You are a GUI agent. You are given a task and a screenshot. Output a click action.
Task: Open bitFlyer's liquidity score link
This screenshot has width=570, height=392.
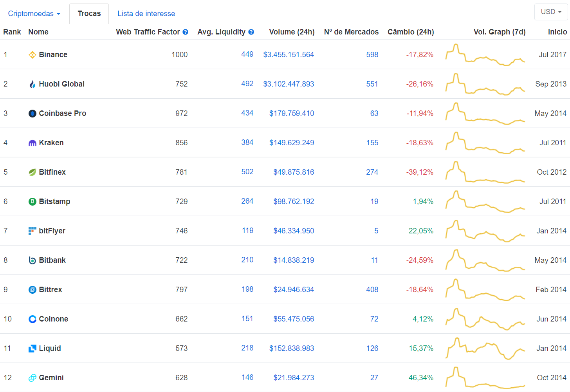247,231
